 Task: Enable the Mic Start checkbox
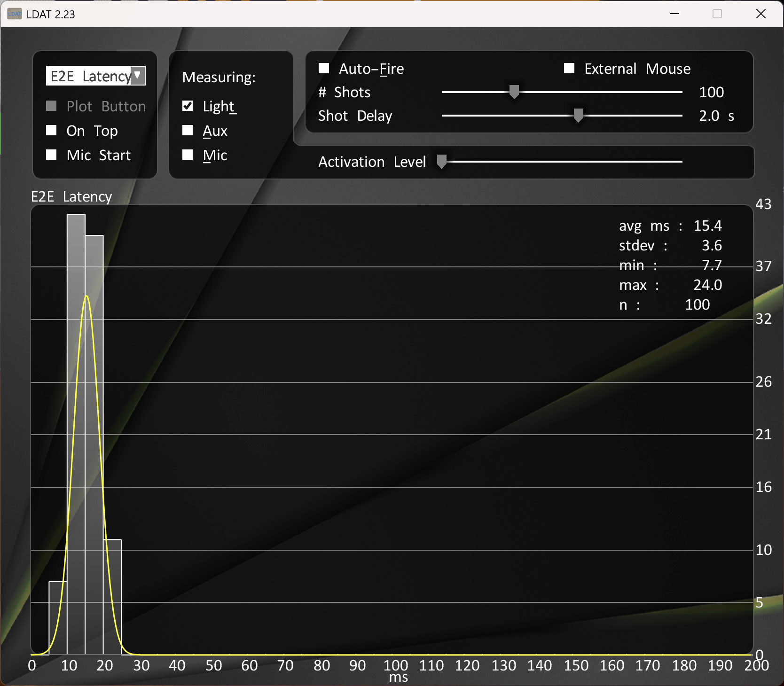click(x=51, y=155)
